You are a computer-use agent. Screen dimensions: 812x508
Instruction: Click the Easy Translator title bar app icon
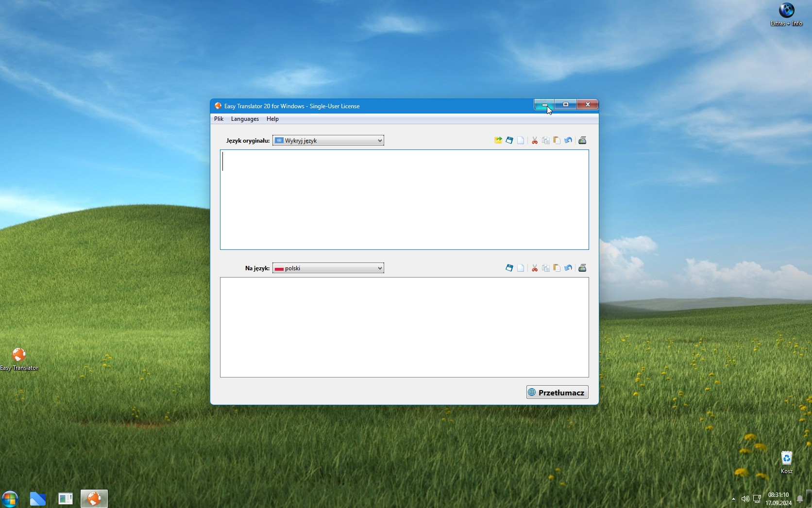218,106
